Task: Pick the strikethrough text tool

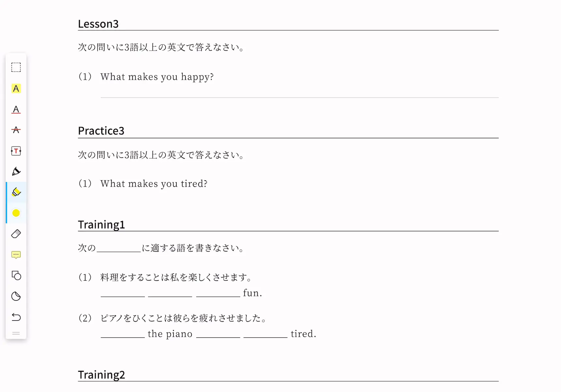Action: coord(16,130)
